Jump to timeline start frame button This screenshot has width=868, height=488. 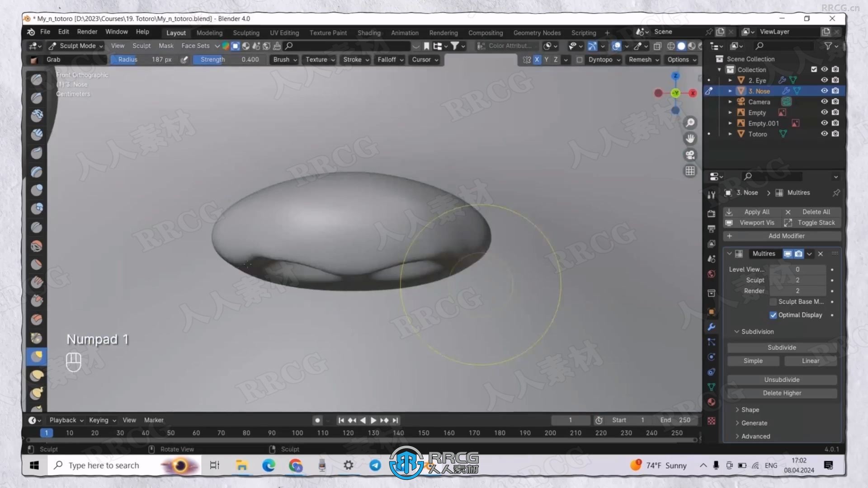[x=341, y=420]
